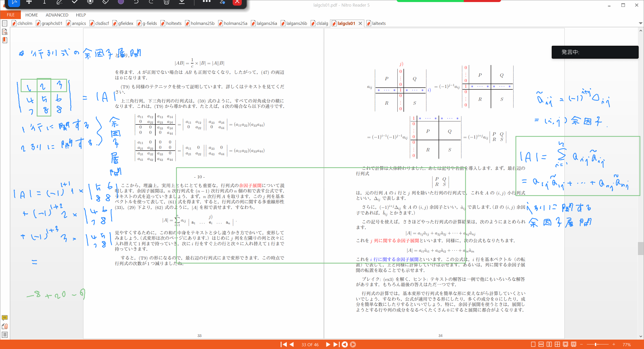Image resolution: width=644 pixels, height=349 pixels.
Task: Click the page number field 33 OF 46
Action: coord(310,345)
